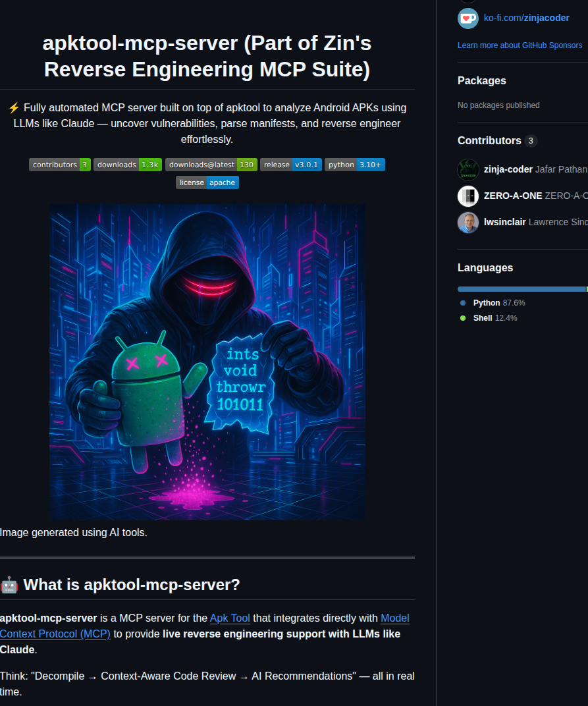Click the No packages published text

(x=498, y=105)
